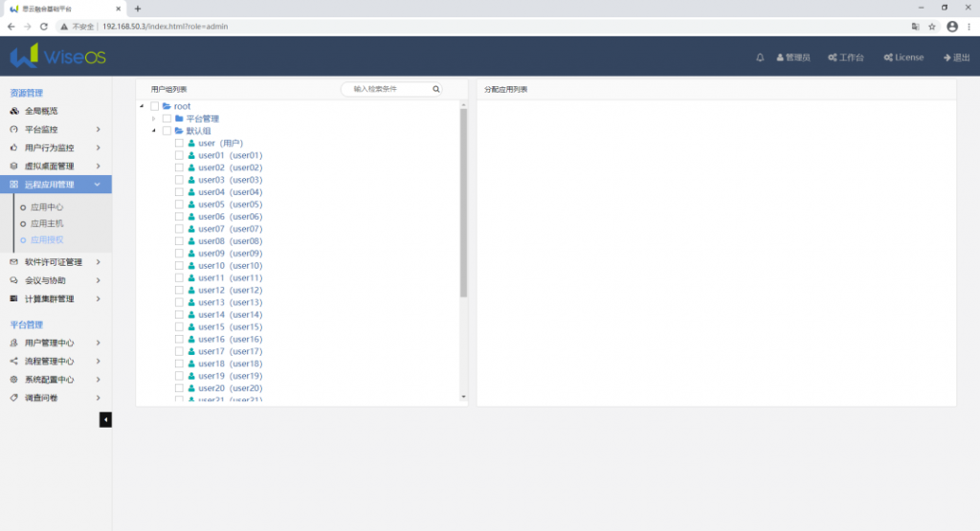The width and height of the screenshot is (980, 531).
Task: Collapse the 默认组 tree group
Action: point(153,131)
